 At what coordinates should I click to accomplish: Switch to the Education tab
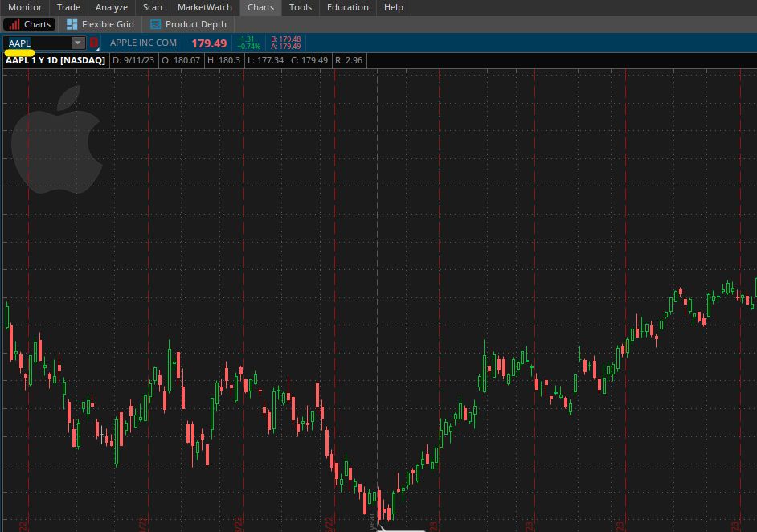coord(347,7)
